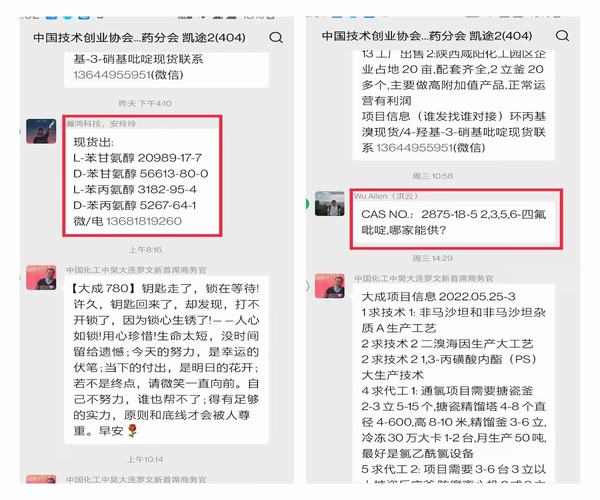The image size is (600, 500).
Task: Open the 大成项目信息 2022.05.25-3 message
Action: tap(453, 383)
